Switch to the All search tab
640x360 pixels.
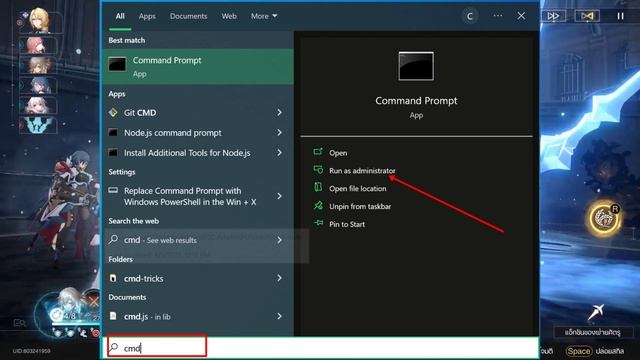click(120, 16)
